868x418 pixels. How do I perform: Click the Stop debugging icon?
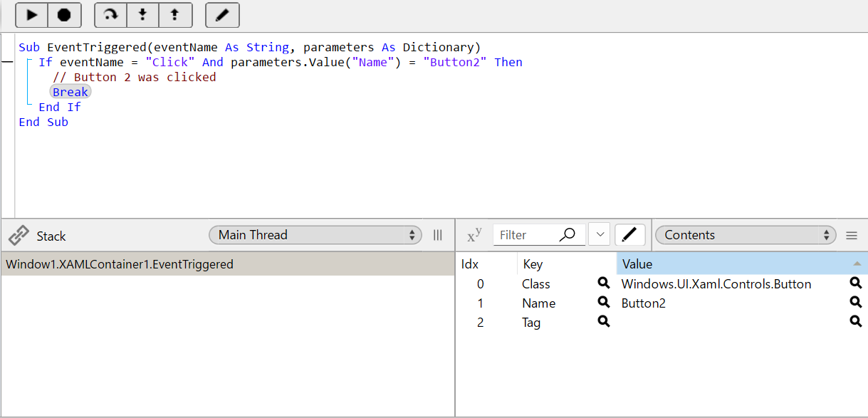tap(63, 14)
